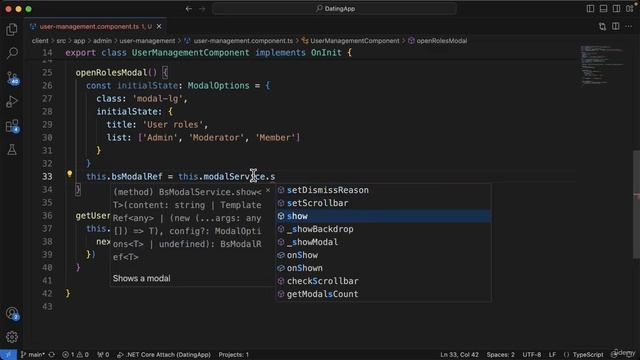Choose '_showBackdrop' suggestion
Screen dimensions: 640x360
point(383,229)
